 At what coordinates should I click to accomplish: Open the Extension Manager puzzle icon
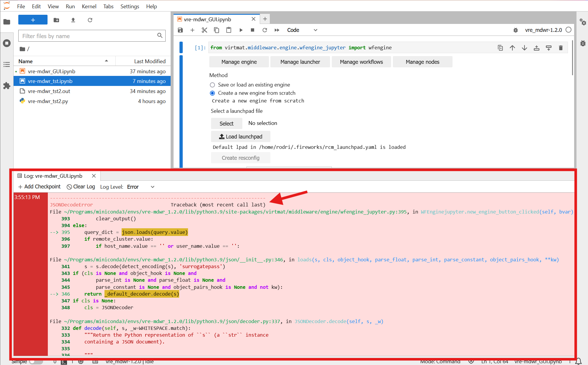6,86
